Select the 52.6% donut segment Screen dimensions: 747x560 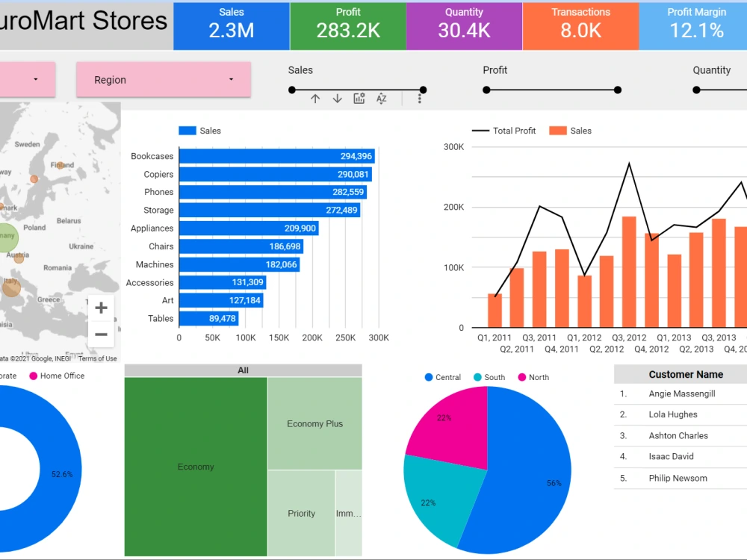60,469
